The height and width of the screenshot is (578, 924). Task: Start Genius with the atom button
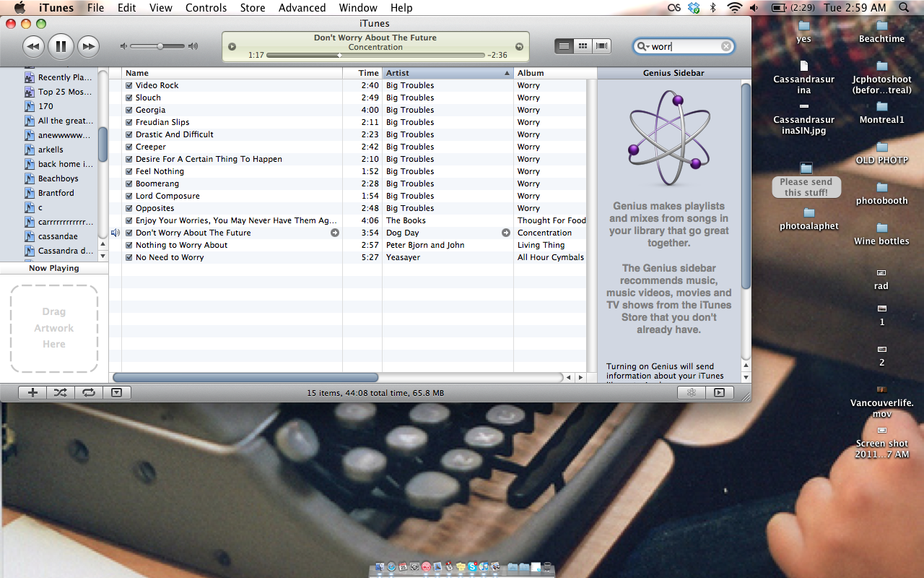(691, 392)
